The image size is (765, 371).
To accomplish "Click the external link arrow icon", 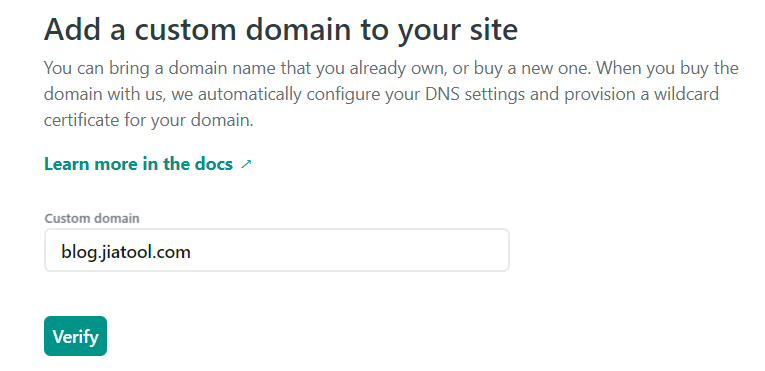I will click(246, 165).
